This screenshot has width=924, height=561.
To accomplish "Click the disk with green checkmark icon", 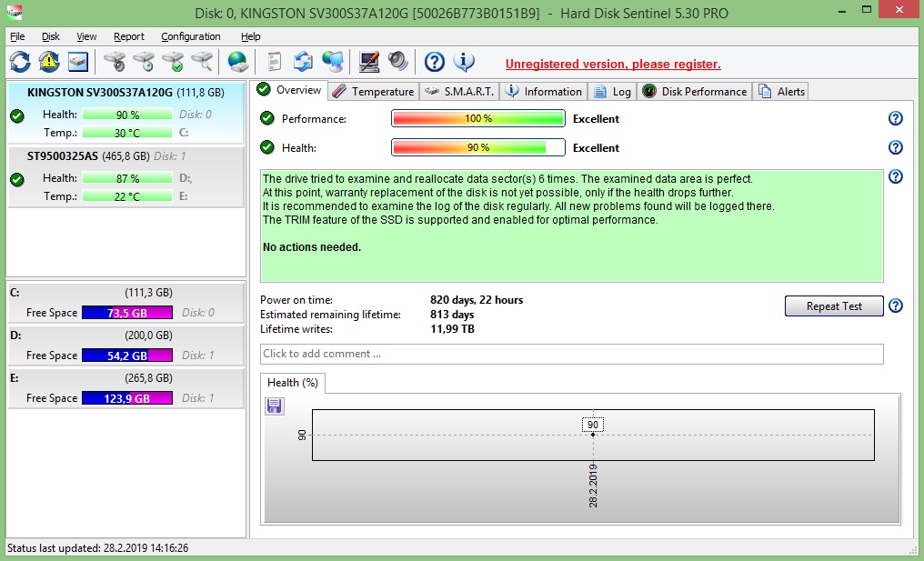I will [x=173, y=62].
